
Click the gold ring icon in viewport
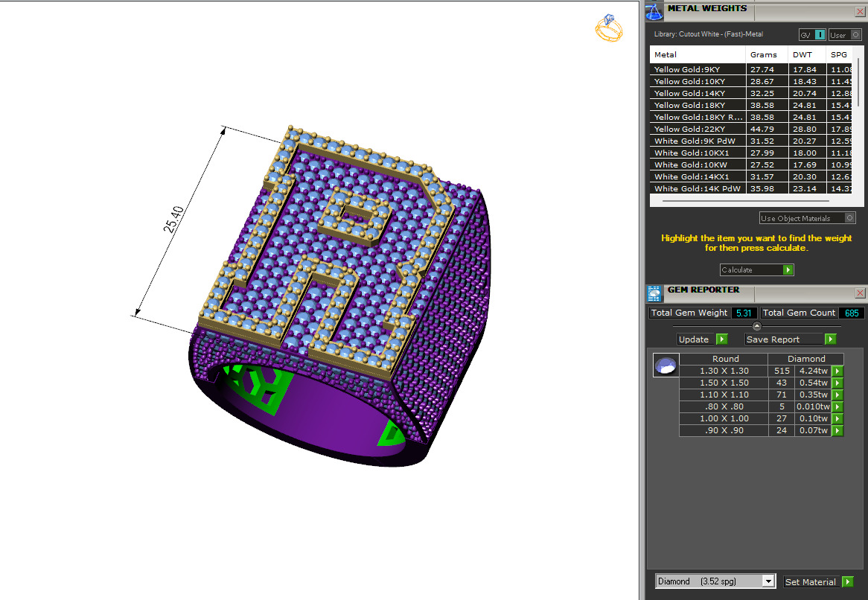pos(609,28)
